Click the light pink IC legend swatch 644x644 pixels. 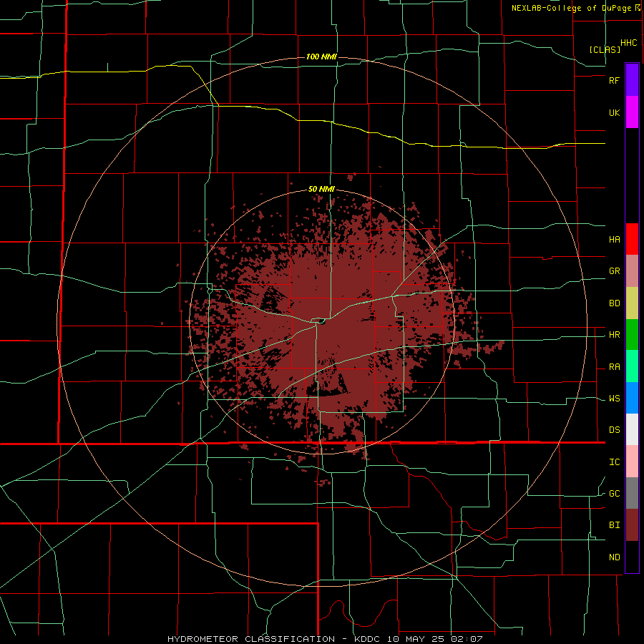click(632, 462)
